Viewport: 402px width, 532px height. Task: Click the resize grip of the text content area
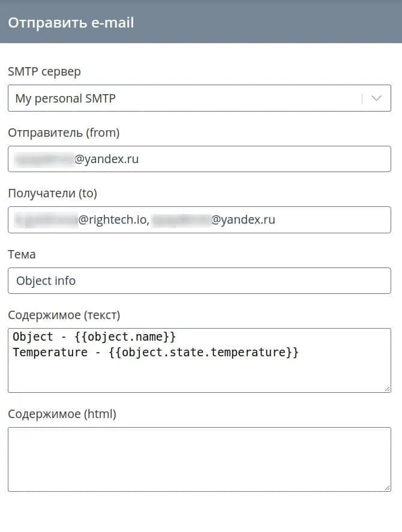(388, 389)
